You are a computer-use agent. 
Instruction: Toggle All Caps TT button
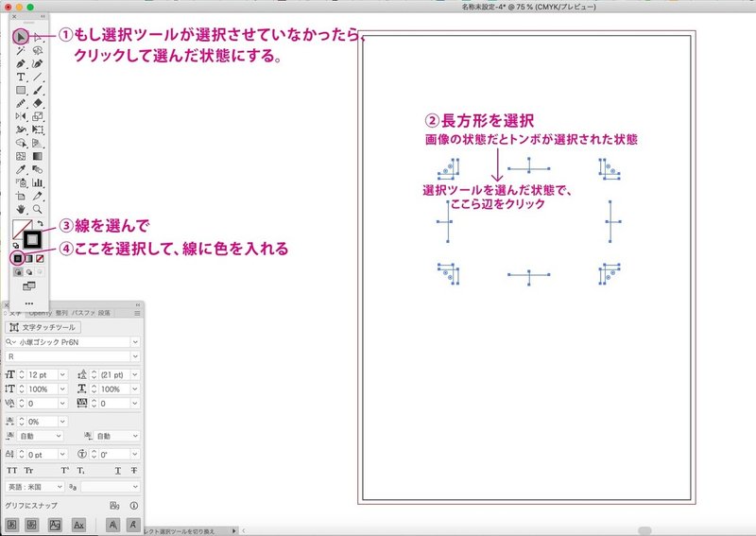(11, 471)
